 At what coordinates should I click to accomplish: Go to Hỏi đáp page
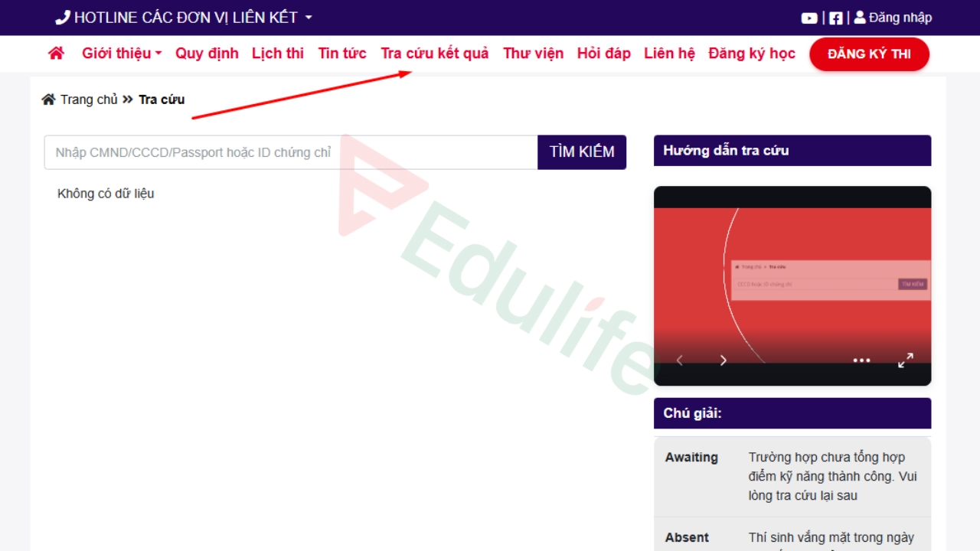click(x=604, y=54)
